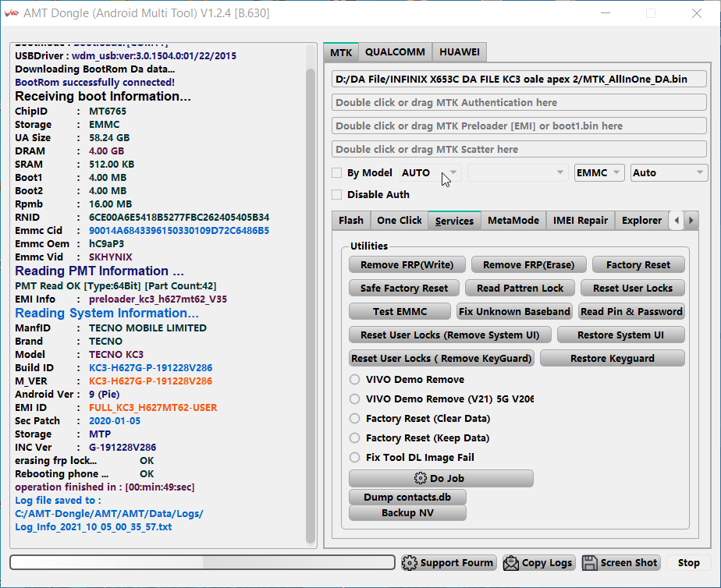
Task: Click the Restore Keyguard button
Action: point(613,358)
